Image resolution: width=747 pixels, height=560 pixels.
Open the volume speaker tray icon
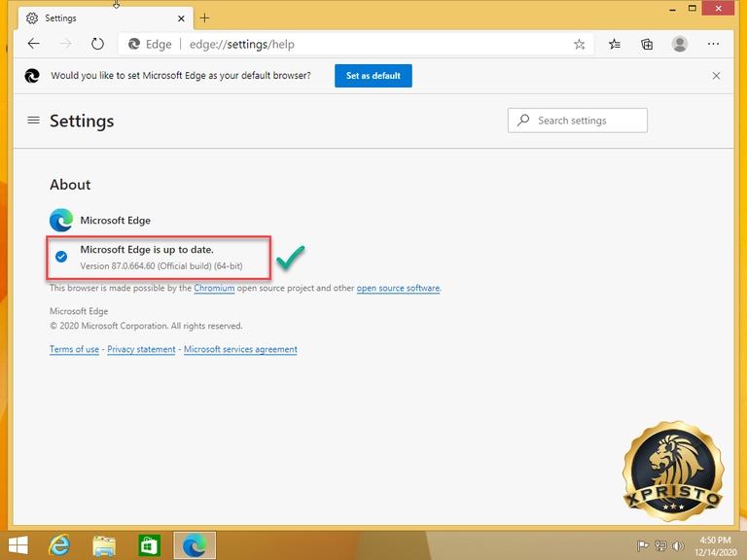point(677,546)
